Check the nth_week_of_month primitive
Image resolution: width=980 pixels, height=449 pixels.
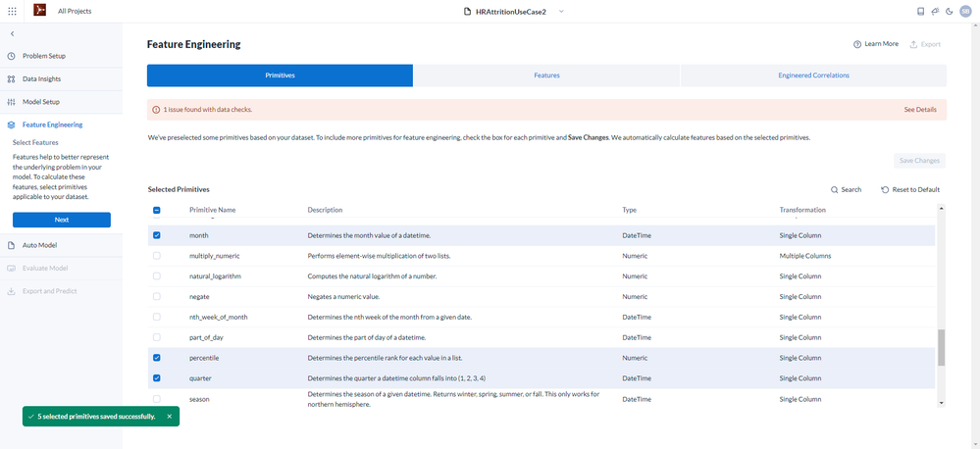point(157,318)
